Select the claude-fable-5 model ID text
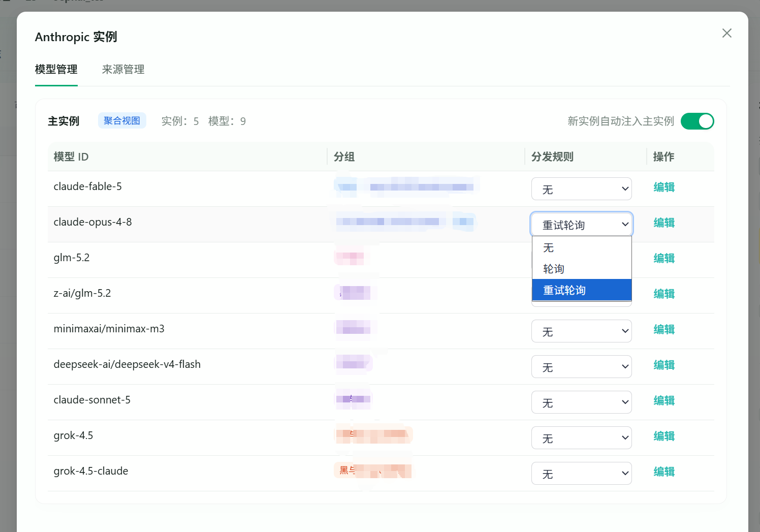The width and height of the screenshot is (760, 532). pyautogui.click(x=88, y=186)
